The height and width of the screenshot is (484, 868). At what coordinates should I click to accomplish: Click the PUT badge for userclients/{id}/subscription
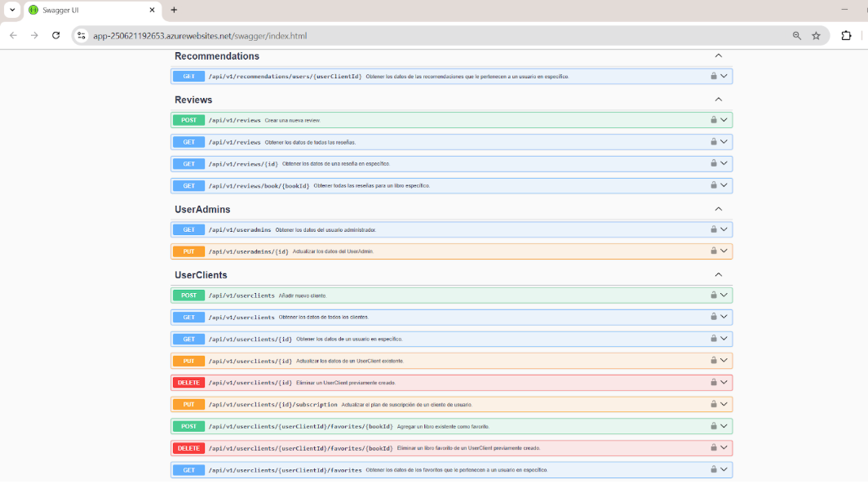(x=188, y=404)
